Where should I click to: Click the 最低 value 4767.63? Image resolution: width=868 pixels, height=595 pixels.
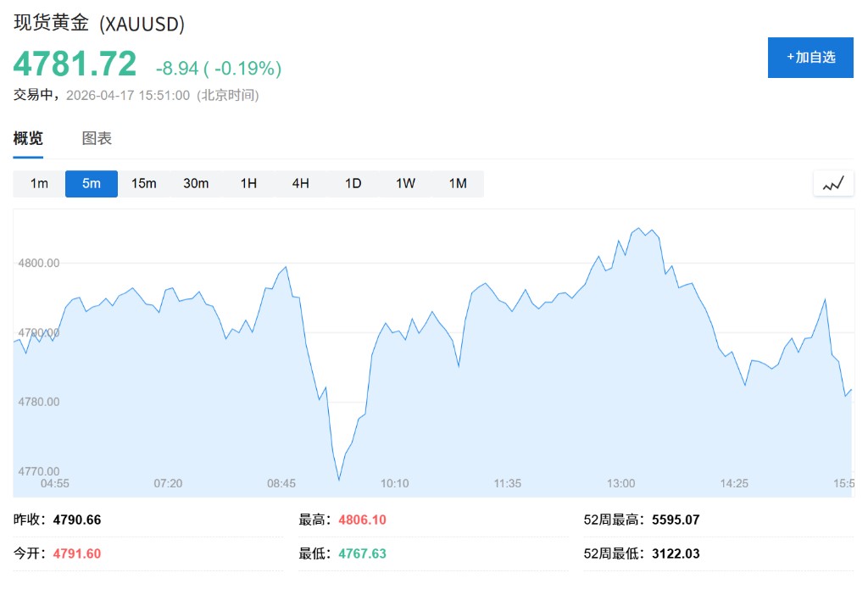(362, 553)
